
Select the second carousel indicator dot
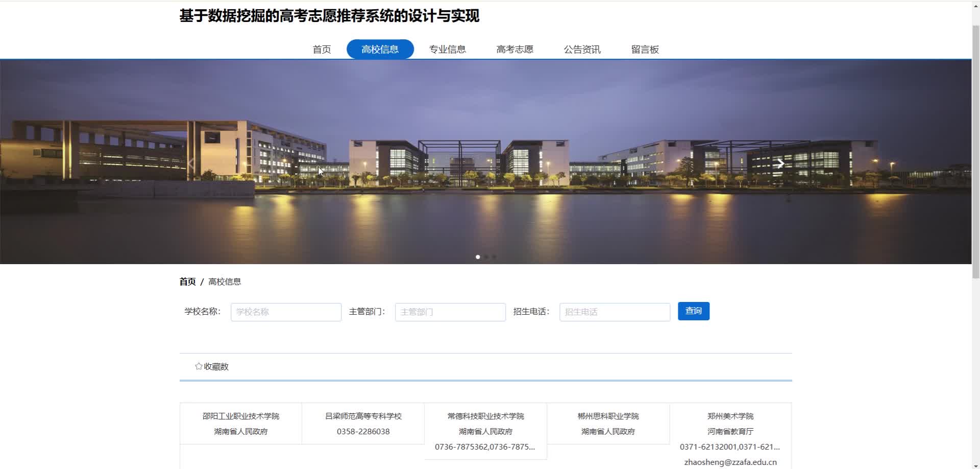[x=486, y=257]
